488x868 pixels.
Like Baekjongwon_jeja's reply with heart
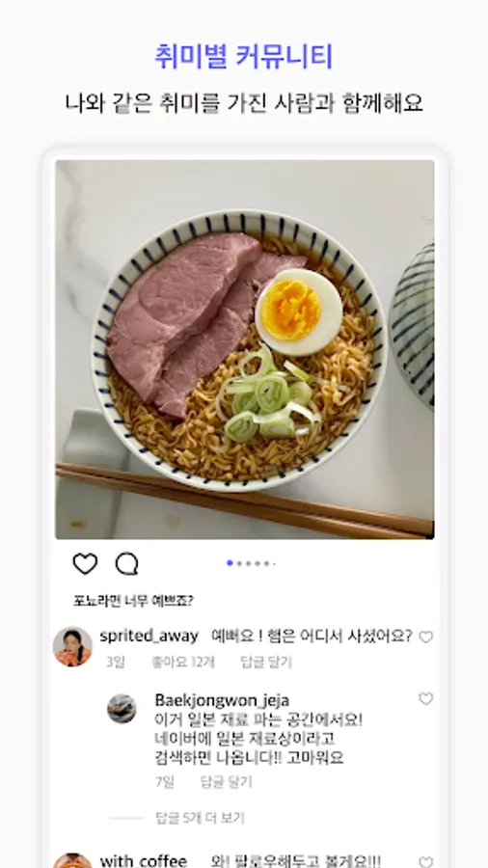coord(425,699)
